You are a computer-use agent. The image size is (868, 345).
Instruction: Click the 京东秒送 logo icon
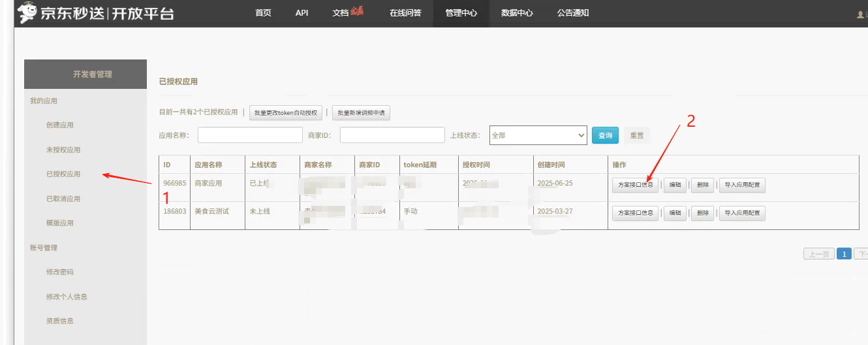pyautogui.click(x=27, y=12)
